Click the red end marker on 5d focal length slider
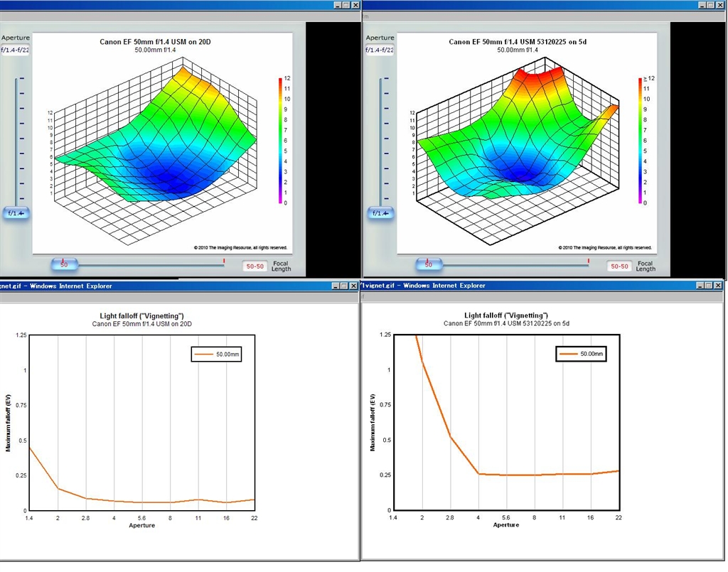Image resolution: width=728 pixels, height=572 pixels. pyautogui.click(x=588, y=261)
